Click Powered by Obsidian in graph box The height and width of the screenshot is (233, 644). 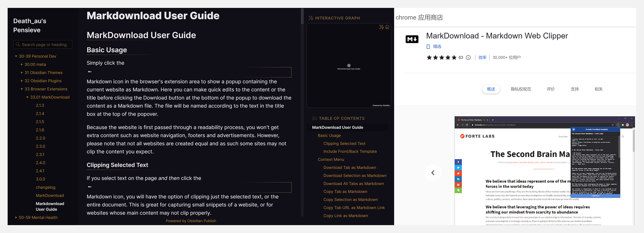click(x=381, y=105)
